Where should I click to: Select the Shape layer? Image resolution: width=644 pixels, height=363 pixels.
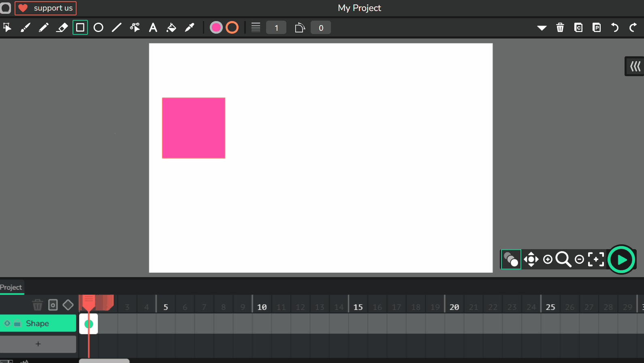point(45,323)
